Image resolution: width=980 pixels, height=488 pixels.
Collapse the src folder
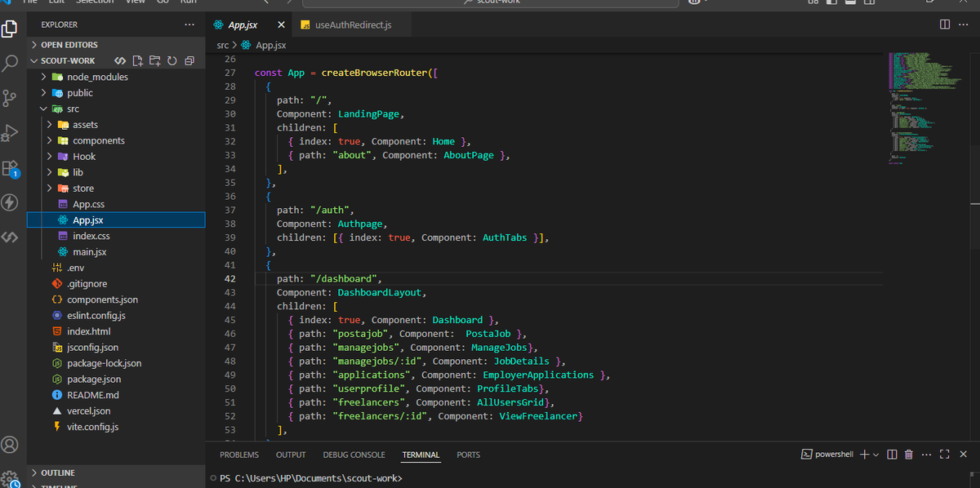[116, 109]
